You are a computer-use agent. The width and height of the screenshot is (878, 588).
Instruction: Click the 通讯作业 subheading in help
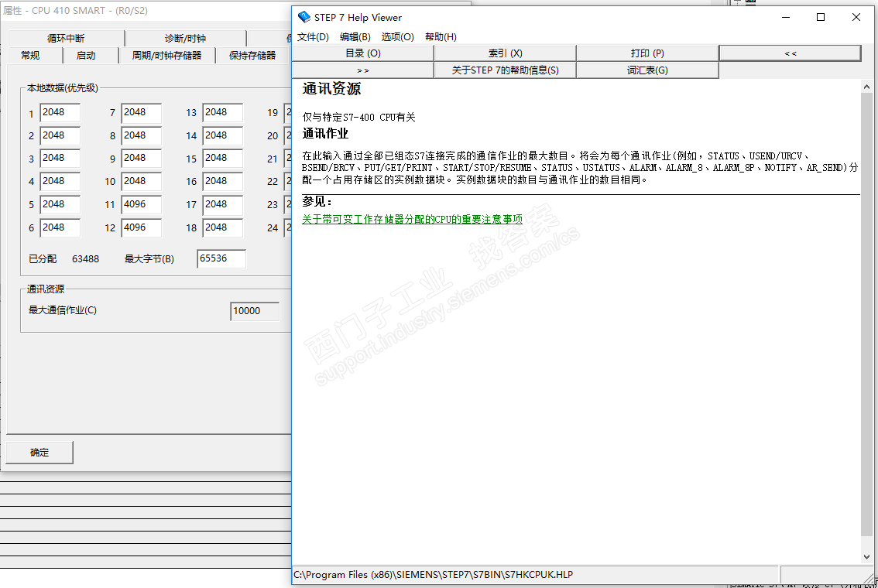(x=325, y=134)
